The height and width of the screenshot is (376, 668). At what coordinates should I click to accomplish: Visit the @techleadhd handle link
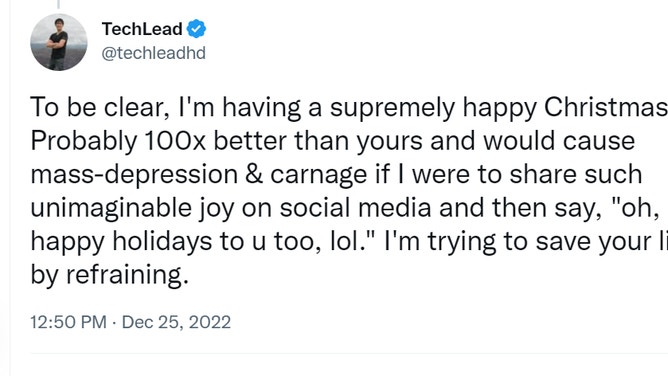tap(153, 53)
